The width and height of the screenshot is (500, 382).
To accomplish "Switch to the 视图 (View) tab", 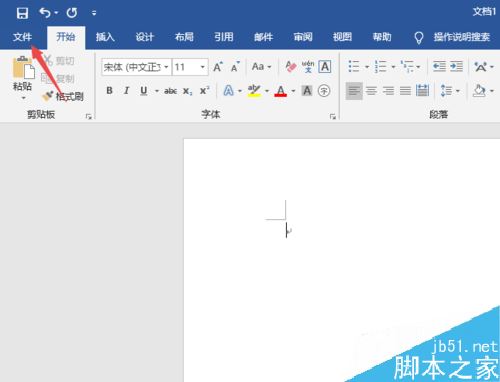I will click(x=342, y=37).
